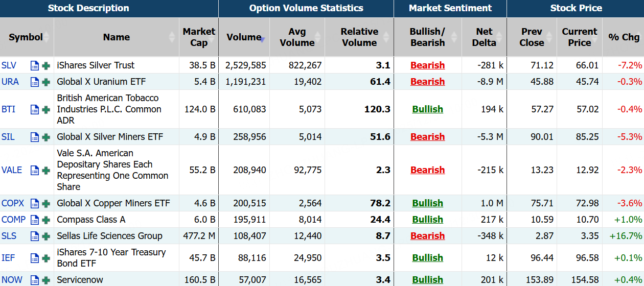
Task: Open the document icon for IEF
Action: click(x=35, y=258)
